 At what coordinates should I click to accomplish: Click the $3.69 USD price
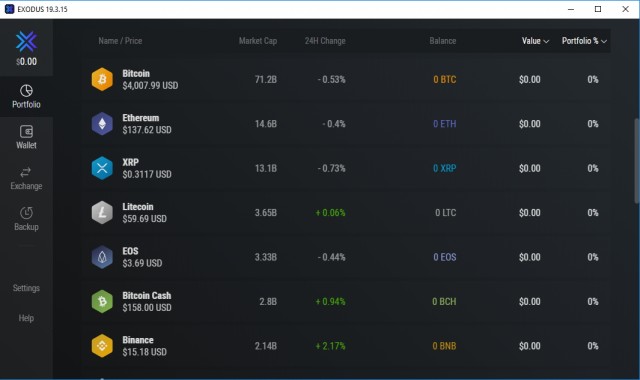(x=142, y=264)
